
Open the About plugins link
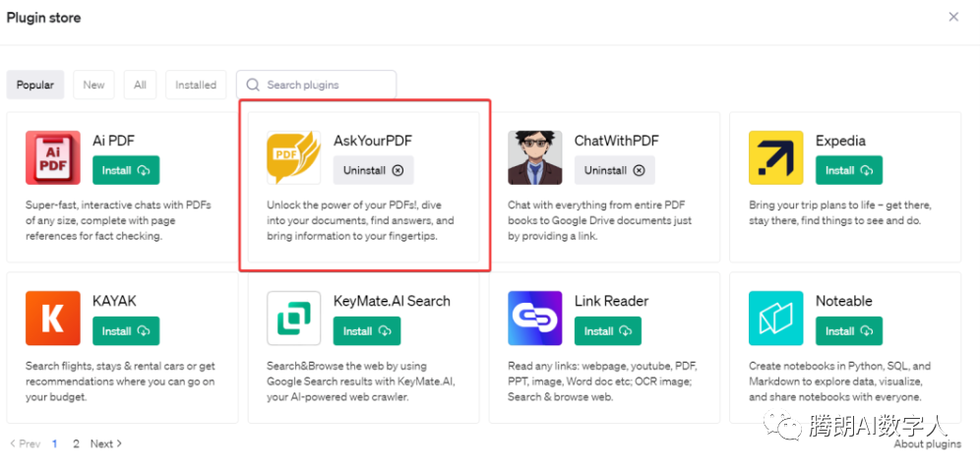(x=927, y=443)
